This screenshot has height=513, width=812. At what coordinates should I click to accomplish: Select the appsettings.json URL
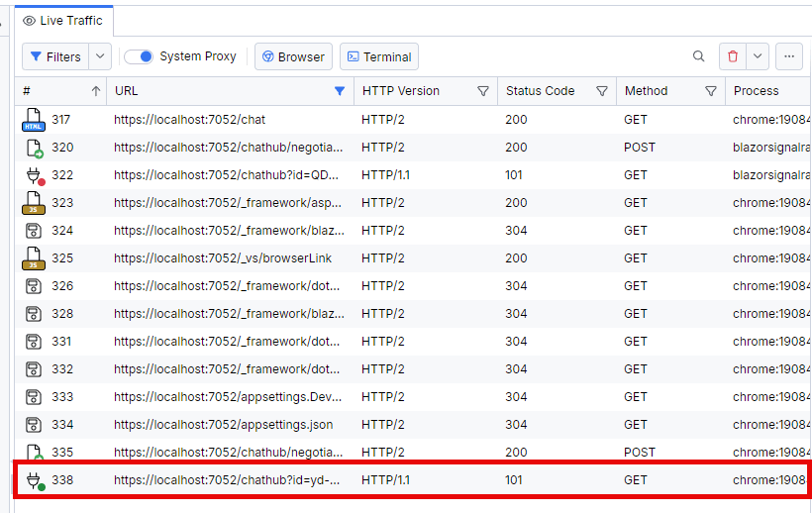coord(224,425)
